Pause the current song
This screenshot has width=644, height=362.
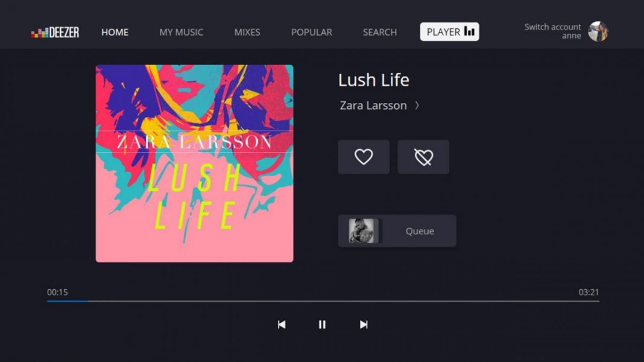[322, 325]
